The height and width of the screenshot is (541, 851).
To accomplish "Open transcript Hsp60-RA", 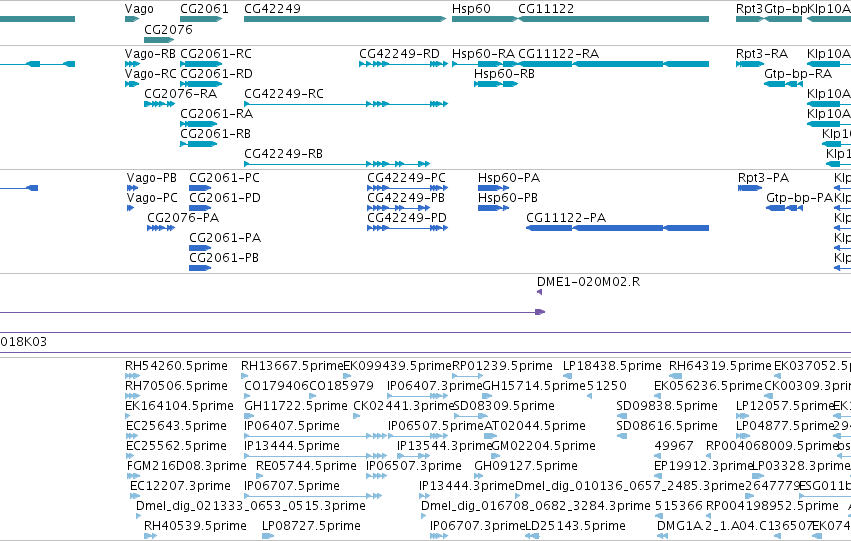I will pyautogui.click(x=484, y=54).
